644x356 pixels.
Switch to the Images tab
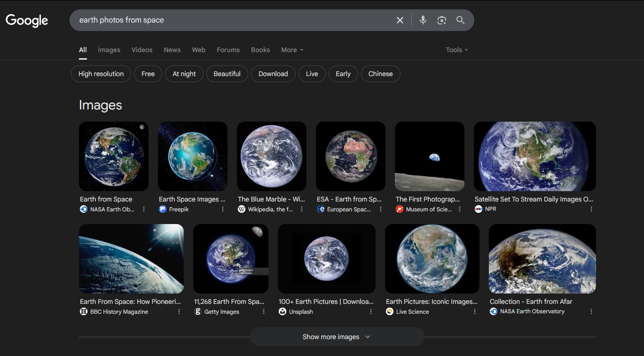point(109,50)
